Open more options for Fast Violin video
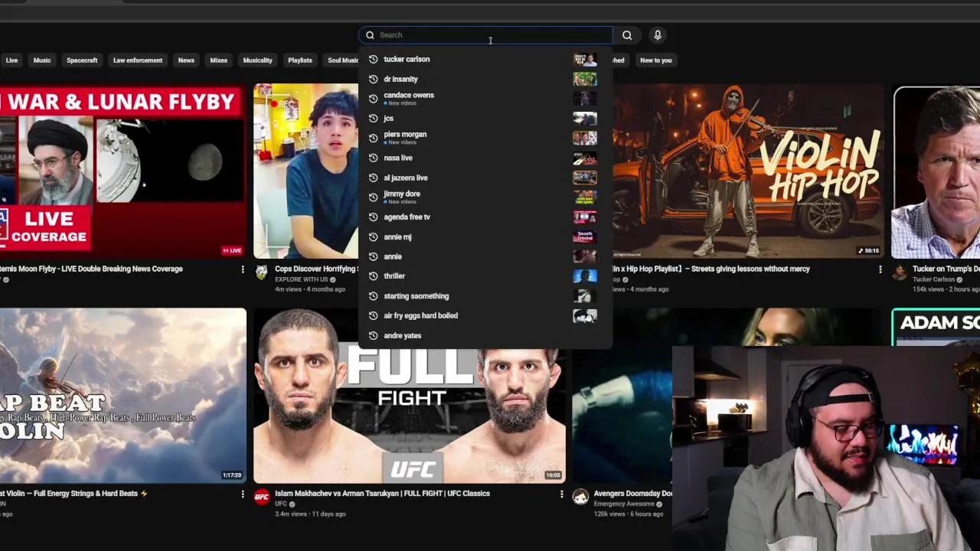The height and width of the screenshot is (551, 980). coord(243,494)
